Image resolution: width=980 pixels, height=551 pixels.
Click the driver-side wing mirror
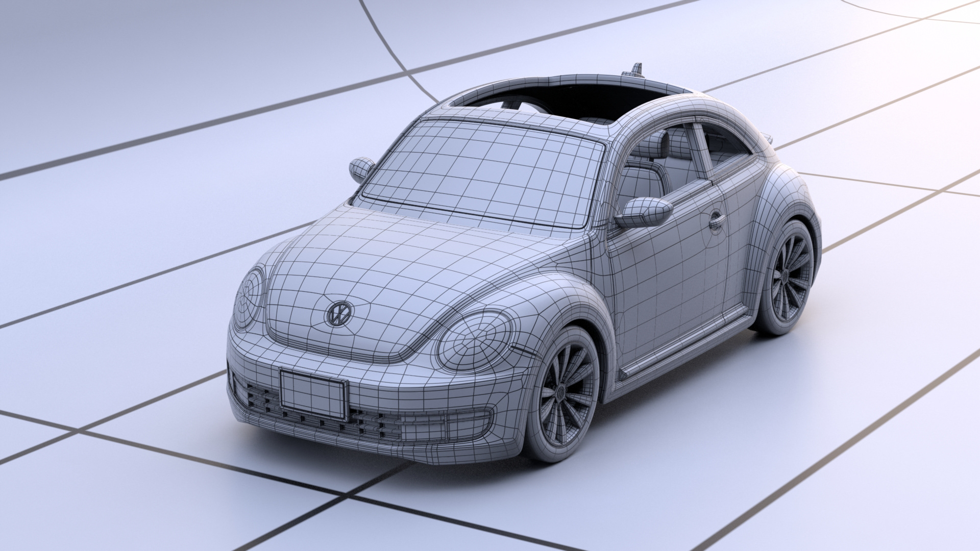point(644,212)
